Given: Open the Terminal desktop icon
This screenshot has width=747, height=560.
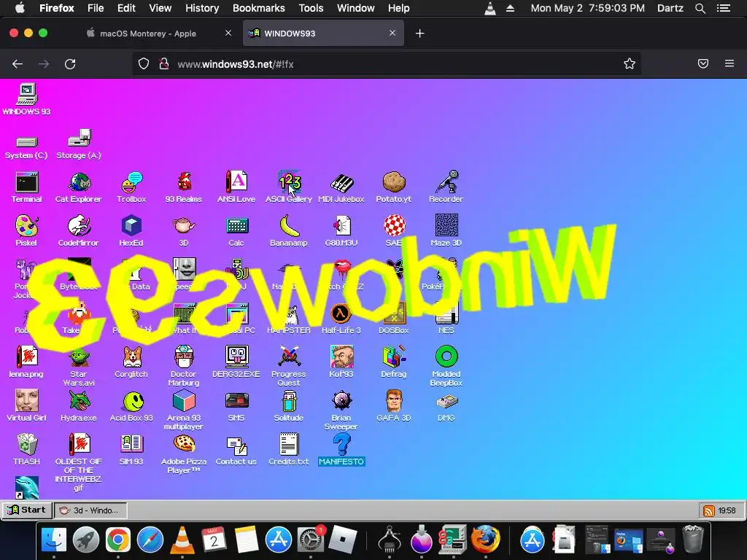Looking at the screenshot, I should click(27, 187).
